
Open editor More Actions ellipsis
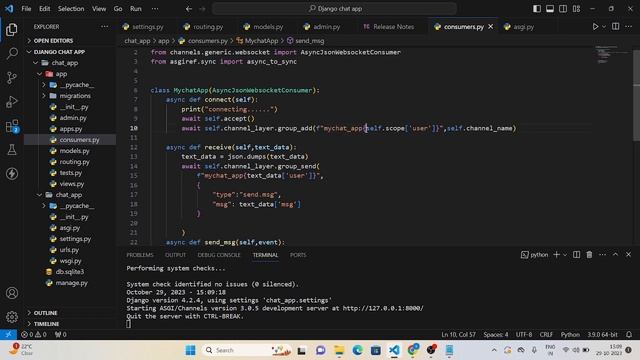tap(628, 27)
